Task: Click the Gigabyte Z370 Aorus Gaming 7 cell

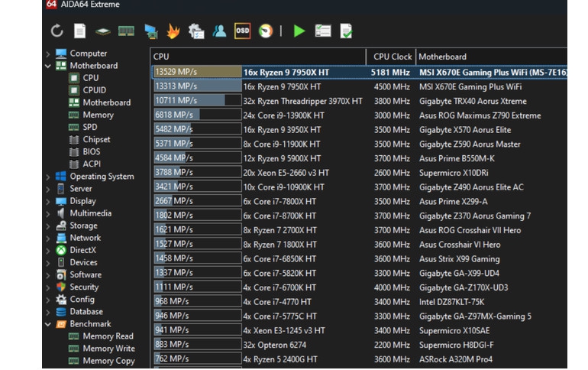Action: coord(475,216)
